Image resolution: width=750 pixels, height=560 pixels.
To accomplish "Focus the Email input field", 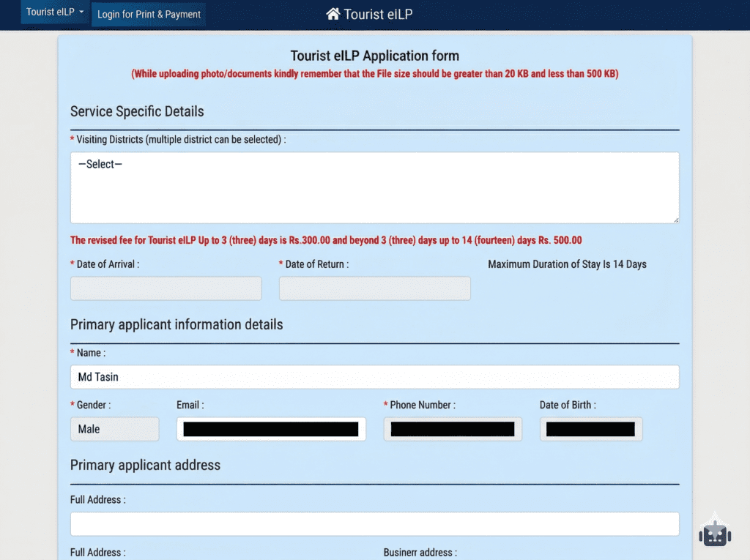I will pos(271,429).
